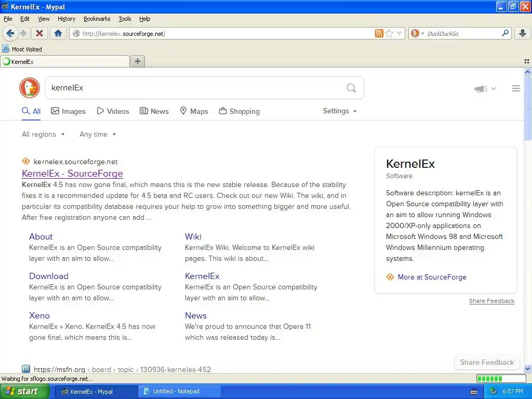Click More at SourceForge link

pos(432,277)
